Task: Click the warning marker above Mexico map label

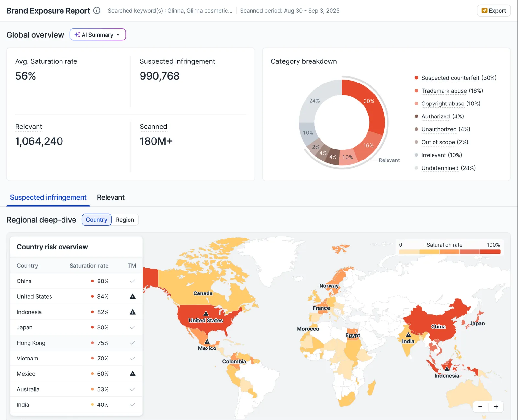Action: click(207, 342)
